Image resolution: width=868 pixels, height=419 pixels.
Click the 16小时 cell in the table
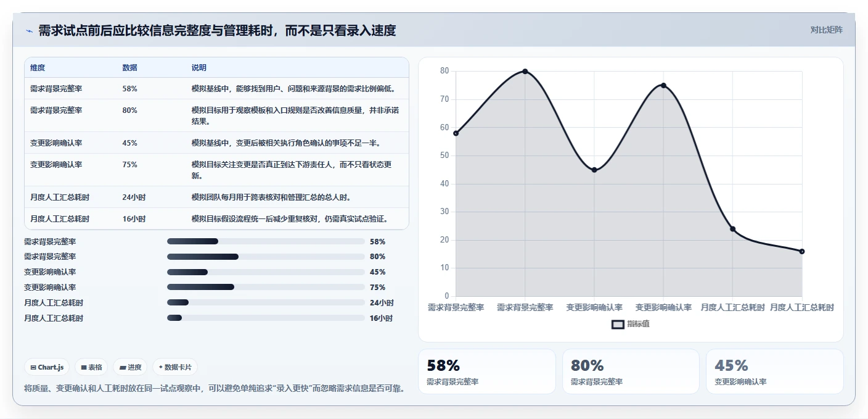(x=134, y=219)
